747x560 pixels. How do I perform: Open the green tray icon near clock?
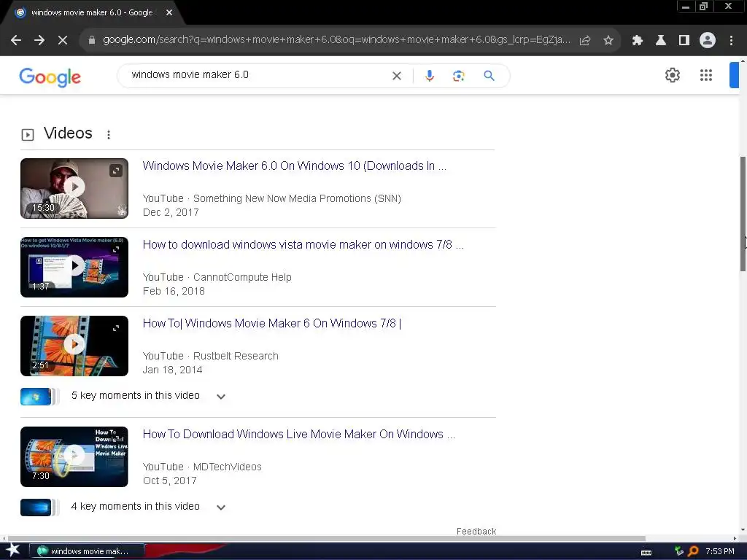click(x=679, y=551)
